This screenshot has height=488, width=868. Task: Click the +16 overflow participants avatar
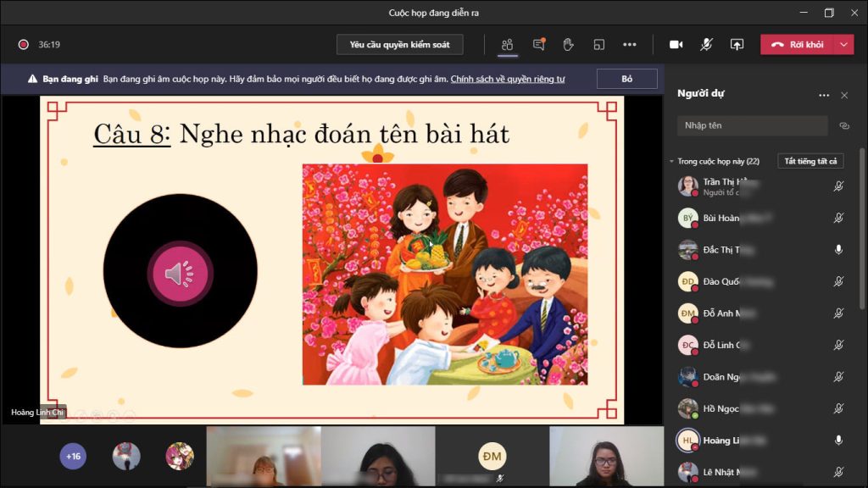tap(73, 457)
